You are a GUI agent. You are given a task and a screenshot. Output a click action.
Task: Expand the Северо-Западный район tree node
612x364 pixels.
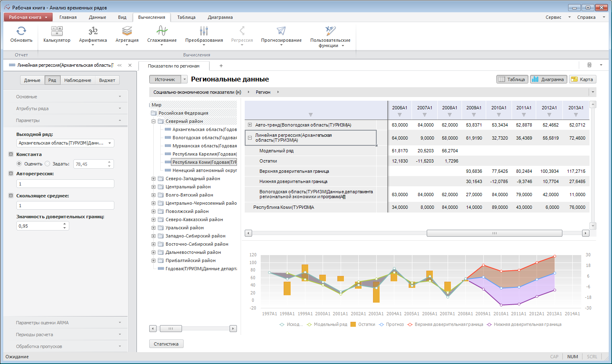point(154,179)
